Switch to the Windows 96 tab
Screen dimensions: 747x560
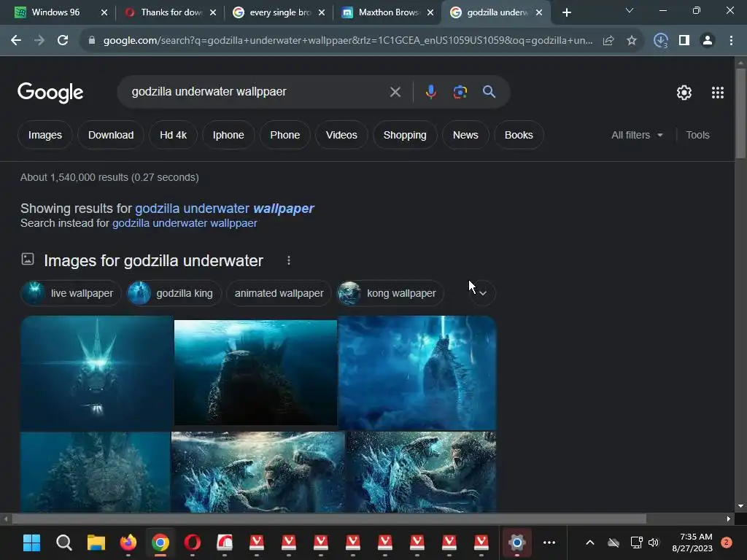tap(58, 12)
